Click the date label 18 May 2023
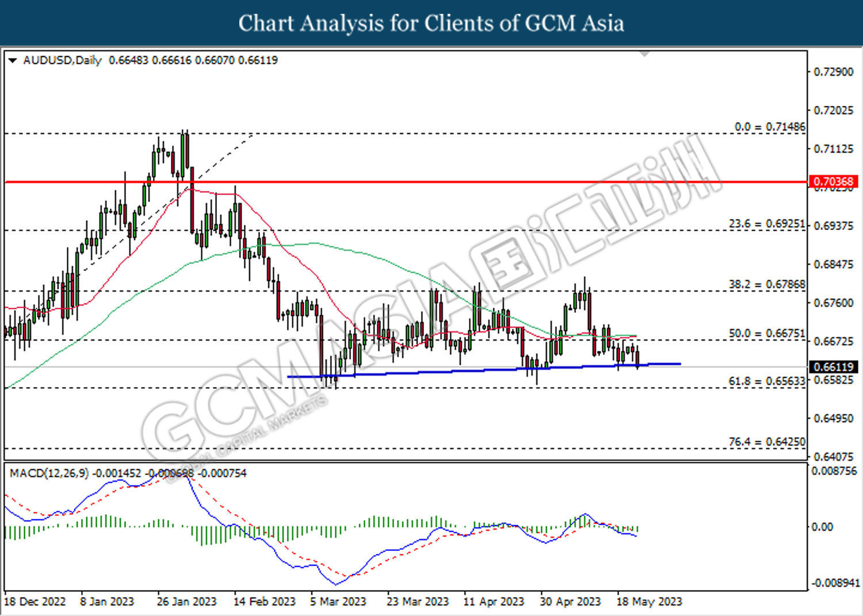This screenshot has height=616, width=863. coord(650,602)
